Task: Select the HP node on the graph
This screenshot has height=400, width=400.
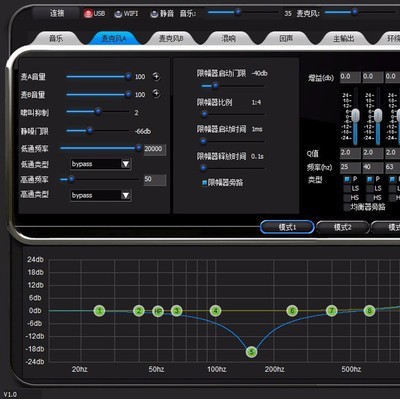Action: point(158,311)
